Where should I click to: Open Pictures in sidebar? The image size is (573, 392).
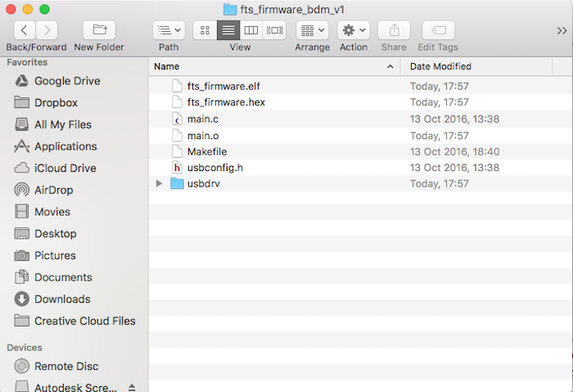(55, 255)
